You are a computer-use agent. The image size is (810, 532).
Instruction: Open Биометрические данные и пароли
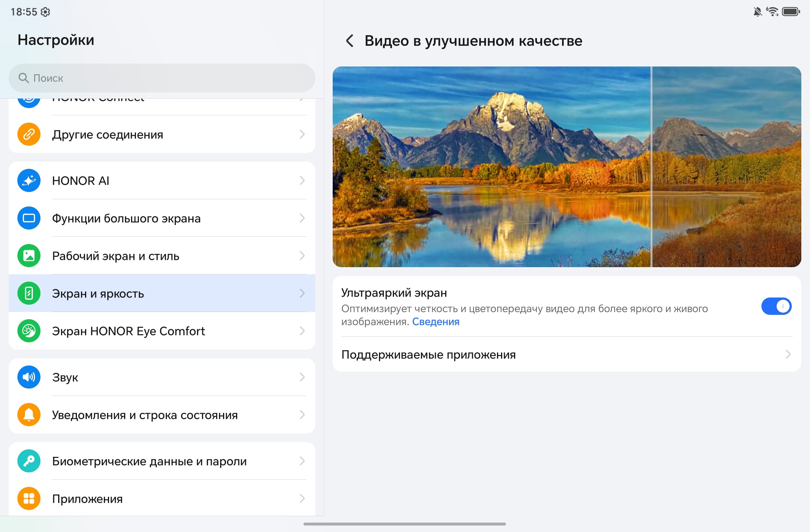[x=162, y=461]
